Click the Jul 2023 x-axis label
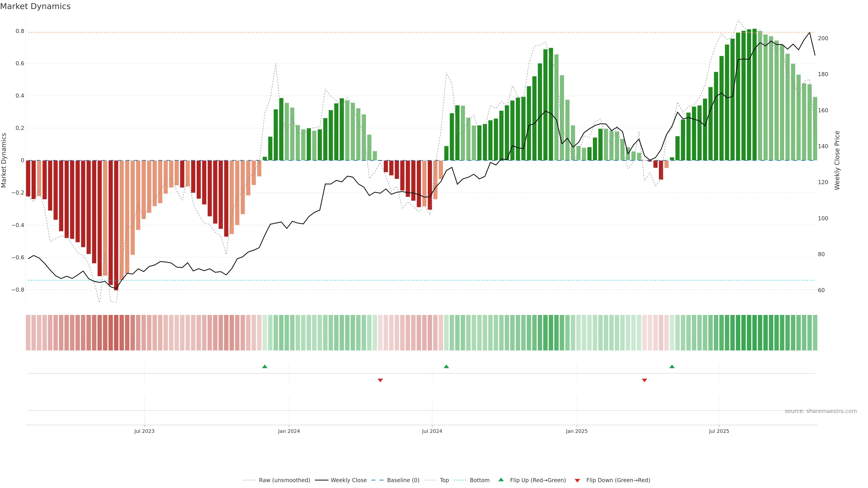The width and height of the screenshot is (868, 488). tap(144, 431)
